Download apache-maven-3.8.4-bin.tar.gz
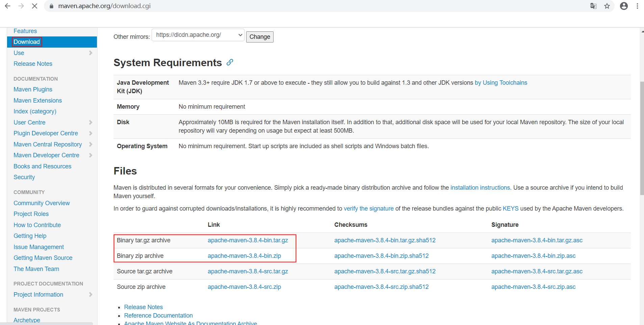644x325 pixels. tap(248, 240)
